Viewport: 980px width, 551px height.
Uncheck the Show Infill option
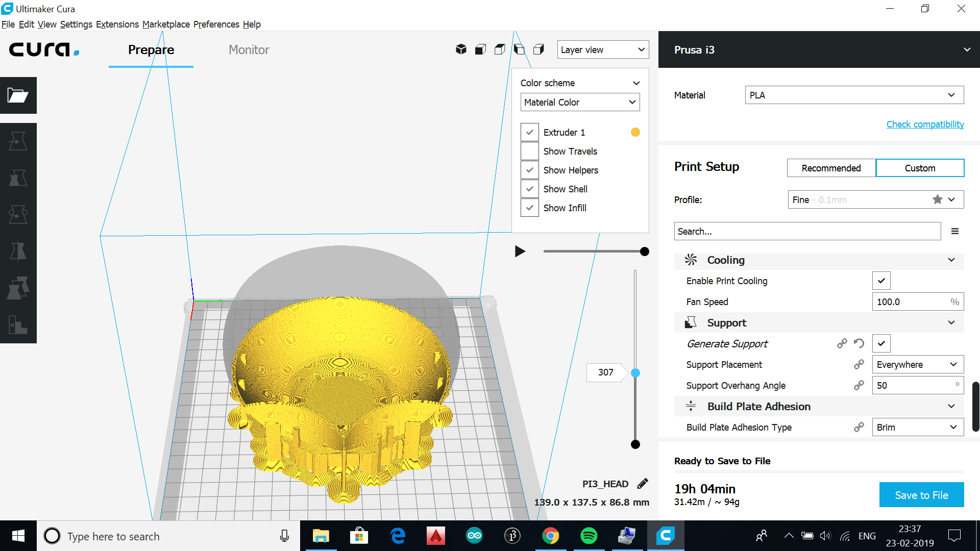pyautogui.click(x=529, y=208)
